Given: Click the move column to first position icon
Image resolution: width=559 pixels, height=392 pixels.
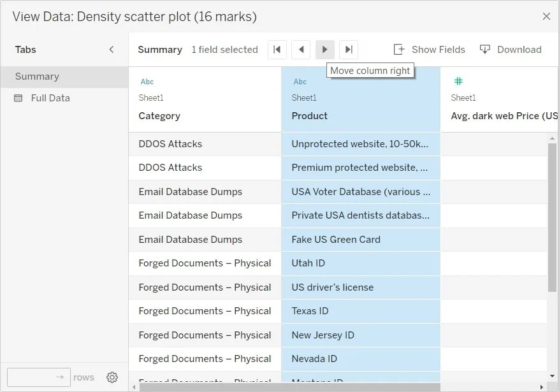Looking at the screenshot, I should click(x=277, y=49).
